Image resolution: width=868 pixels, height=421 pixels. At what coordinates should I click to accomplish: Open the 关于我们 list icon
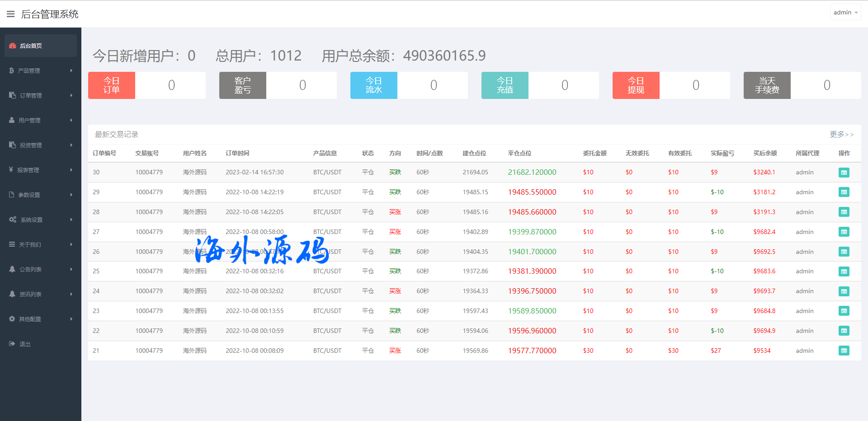coord(12,244)
